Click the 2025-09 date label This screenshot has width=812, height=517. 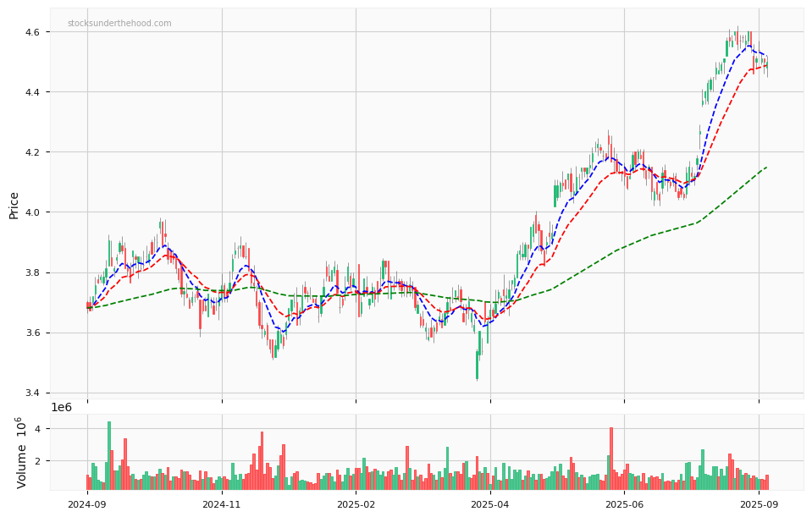(x=759, y=504)
